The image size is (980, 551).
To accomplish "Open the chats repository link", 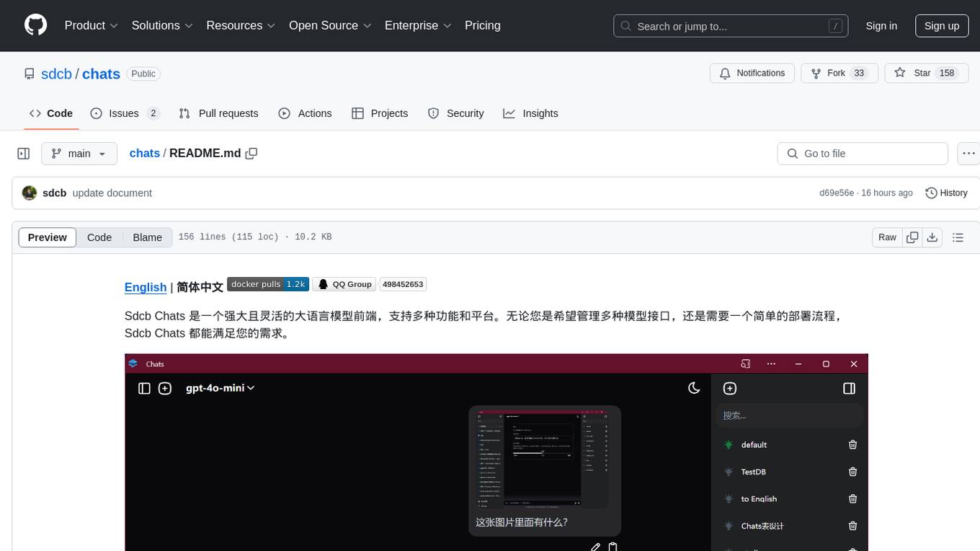I will [x=101, y=74].
